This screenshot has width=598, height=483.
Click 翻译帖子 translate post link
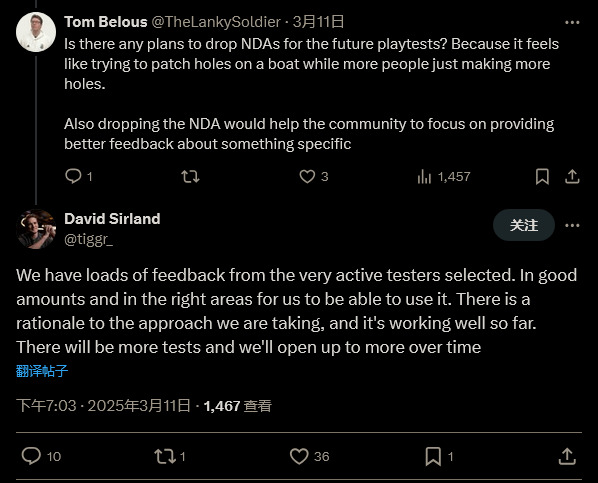coord(42,371)
